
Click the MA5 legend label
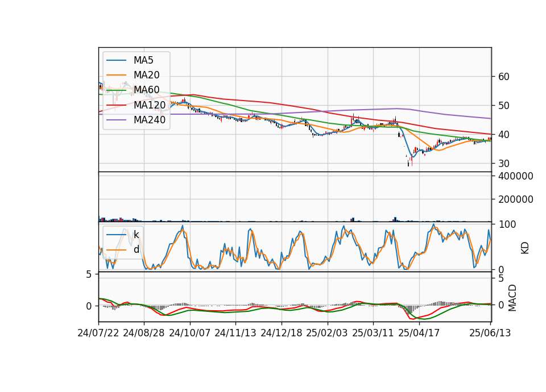coord(143,60)
